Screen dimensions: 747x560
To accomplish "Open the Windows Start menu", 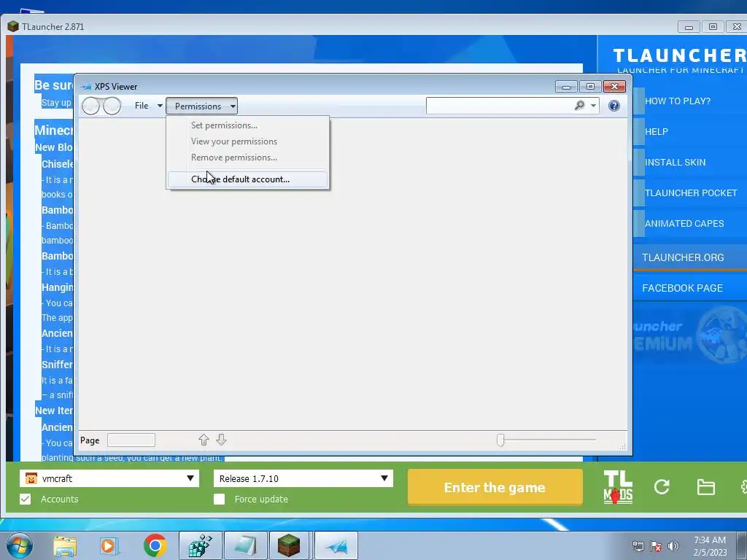I will (x=20, y=545).
